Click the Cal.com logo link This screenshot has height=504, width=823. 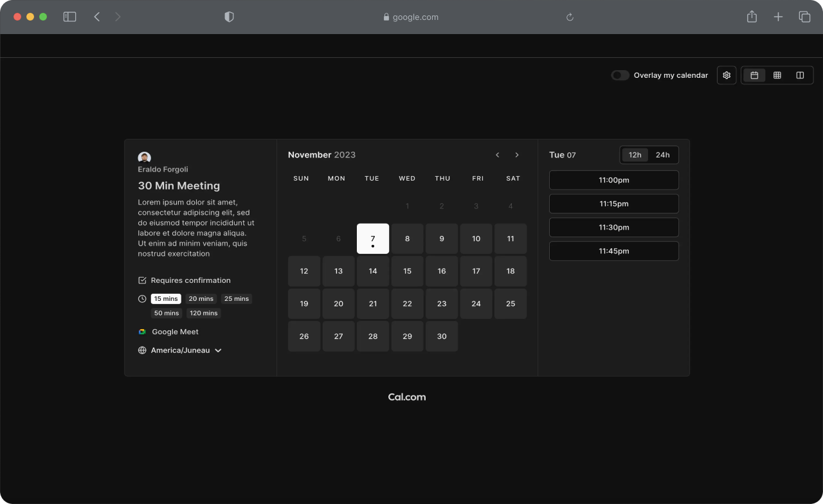pos(407,397)
